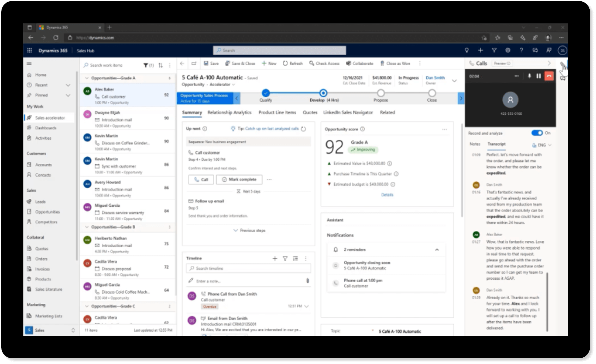Open the timeline filter icon

[x=285, y=258]
